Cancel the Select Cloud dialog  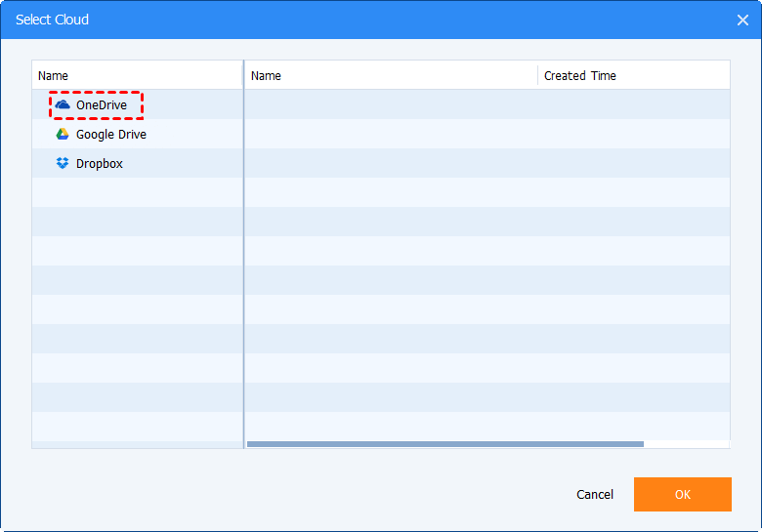(x=595, y=494)
